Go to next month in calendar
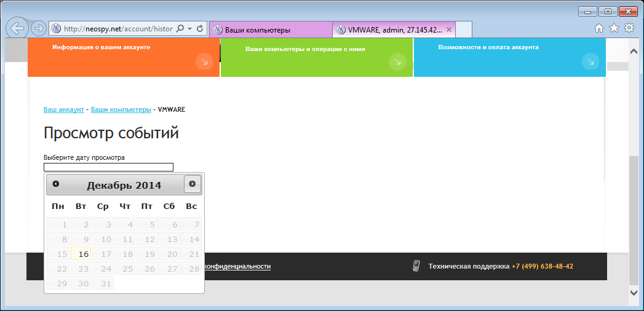This screenshot has height=311, width=644. point(192,184)
